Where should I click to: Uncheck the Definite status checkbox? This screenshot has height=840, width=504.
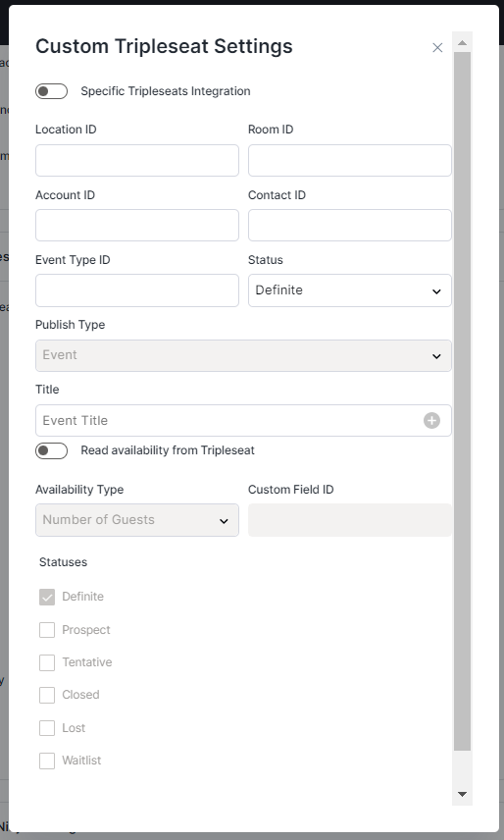point(47,597)
